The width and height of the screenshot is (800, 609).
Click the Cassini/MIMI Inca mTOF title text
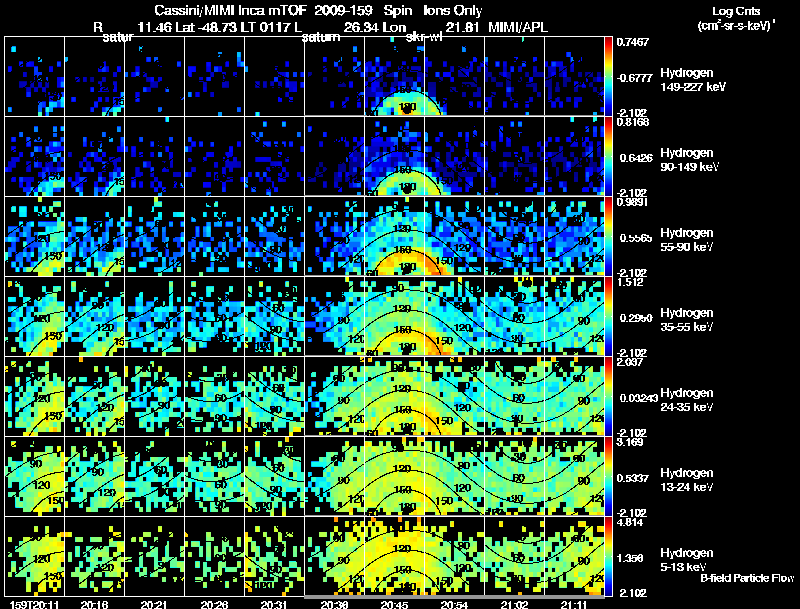pyautogui.click(x=230, y=10)
